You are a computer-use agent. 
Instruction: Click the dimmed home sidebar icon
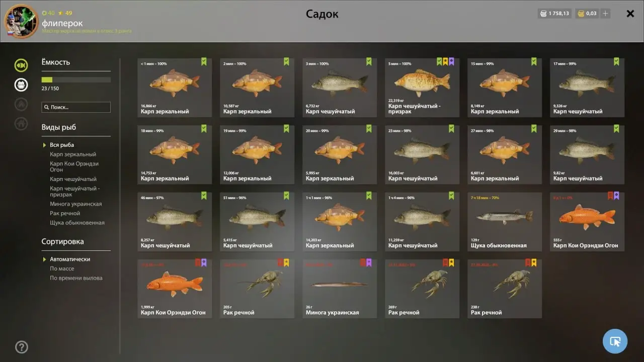coord(21,123)
